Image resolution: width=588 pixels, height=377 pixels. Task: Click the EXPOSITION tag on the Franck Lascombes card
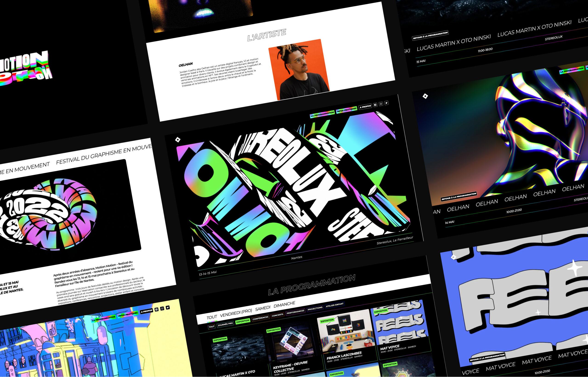click(327, 320)
